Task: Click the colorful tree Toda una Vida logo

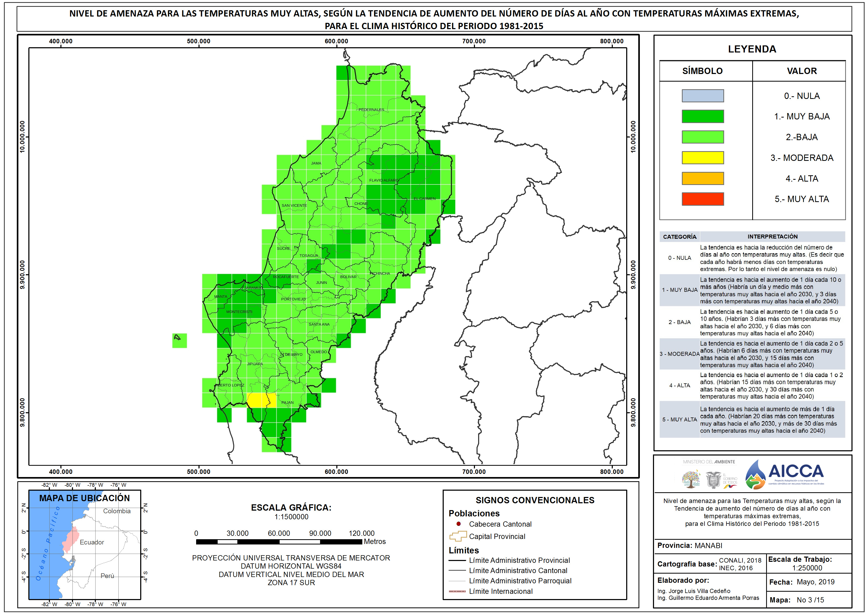Action: pyautogui.click(x=691, y=479)
